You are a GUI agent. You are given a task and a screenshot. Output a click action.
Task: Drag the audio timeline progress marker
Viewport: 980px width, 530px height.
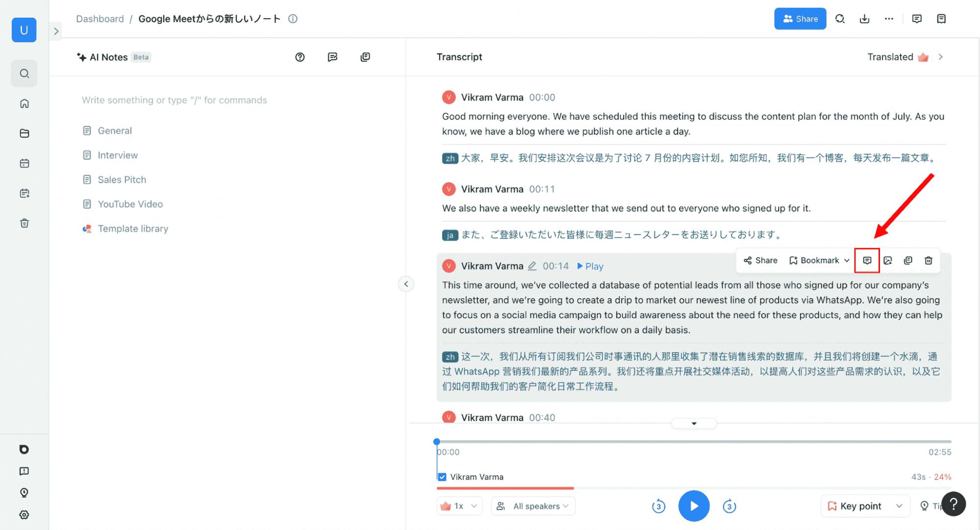coord(435,441)
